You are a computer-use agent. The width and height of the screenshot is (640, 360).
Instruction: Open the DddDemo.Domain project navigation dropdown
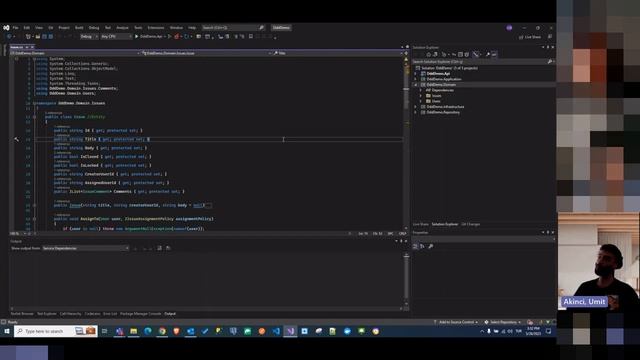click(x=75, y=53)
